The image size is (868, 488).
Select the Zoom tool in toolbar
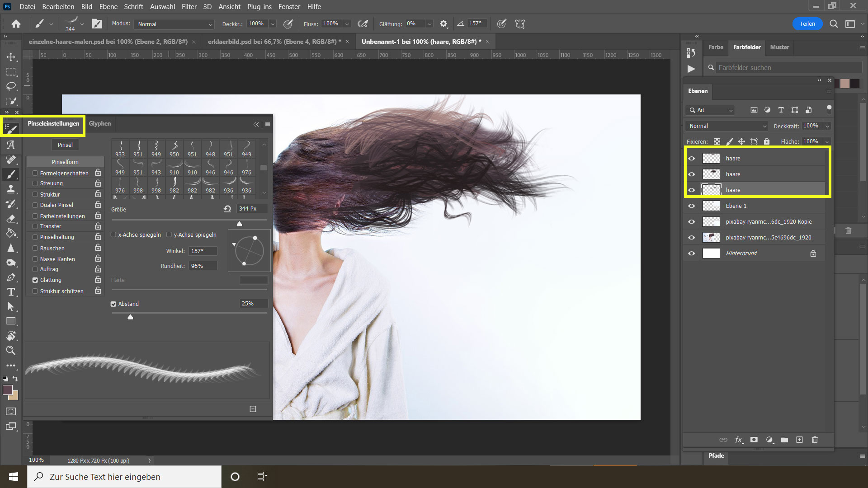[11, 350]
